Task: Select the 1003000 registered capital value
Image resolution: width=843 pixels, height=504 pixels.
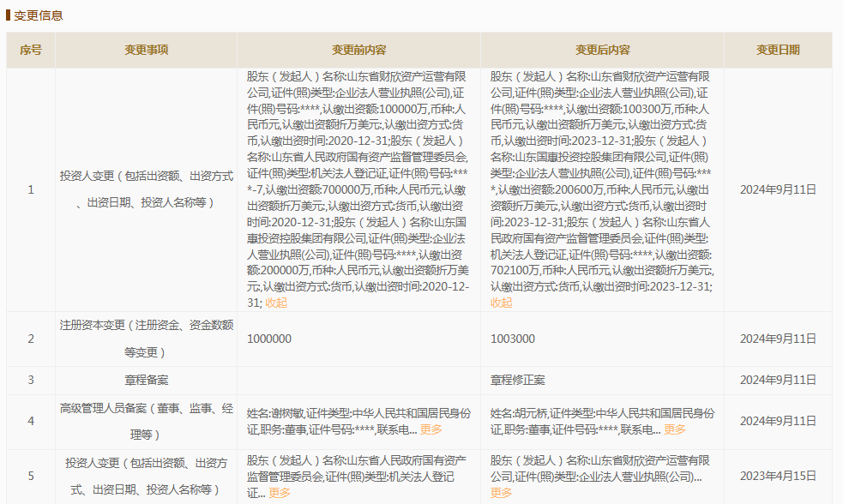Action: tap(513, 339)
